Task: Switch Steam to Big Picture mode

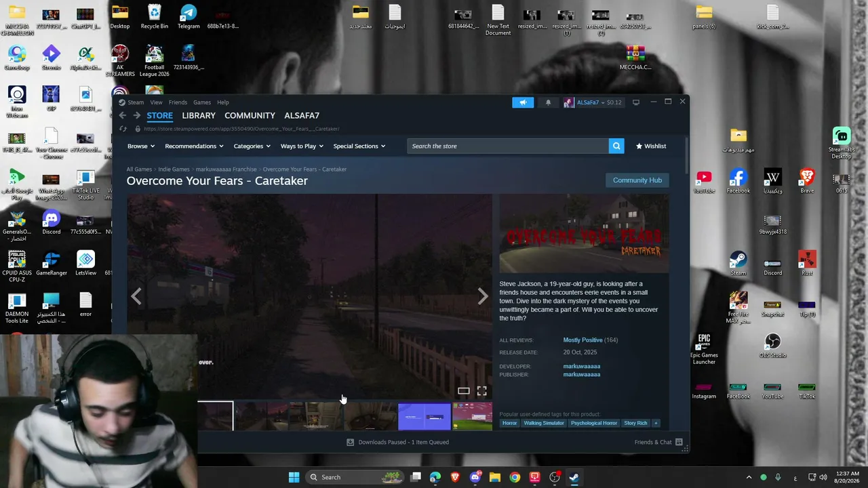Action: 635,102
